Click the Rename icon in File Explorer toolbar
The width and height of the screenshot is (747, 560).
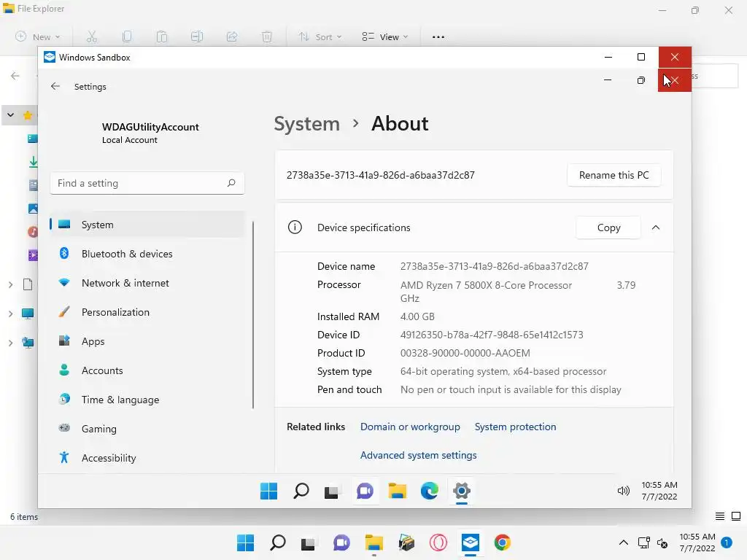pyautogui.click(x=197, y=36)
